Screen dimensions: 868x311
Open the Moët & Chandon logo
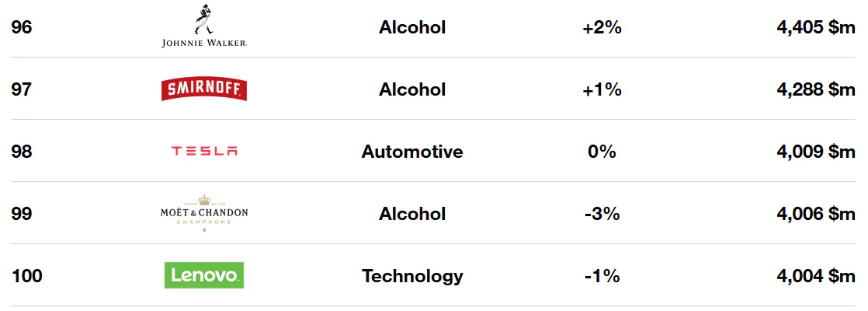(203, 214)
